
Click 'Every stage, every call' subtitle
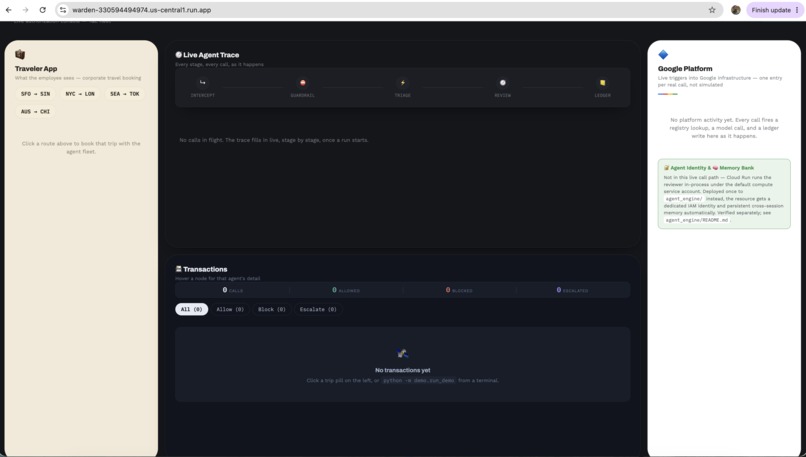tap(219, 65)
